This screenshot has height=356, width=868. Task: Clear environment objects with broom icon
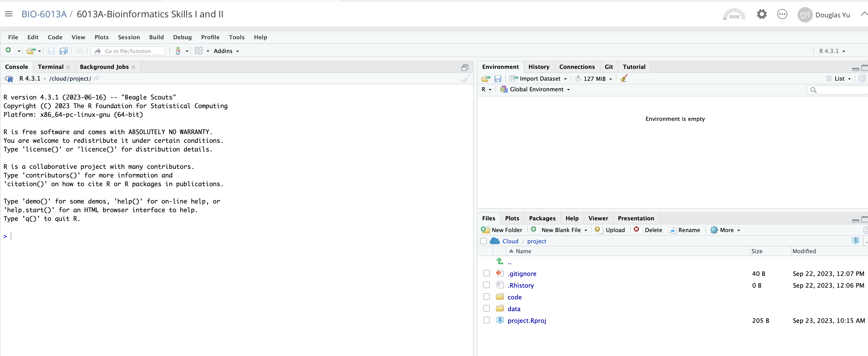click(624, 78)
